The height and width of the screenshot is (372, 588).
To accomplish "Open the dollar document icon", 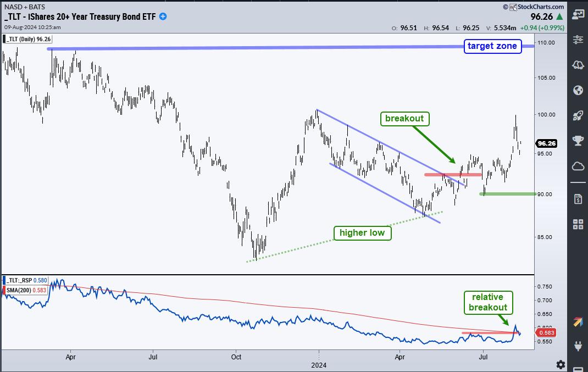I will (578, 199).
